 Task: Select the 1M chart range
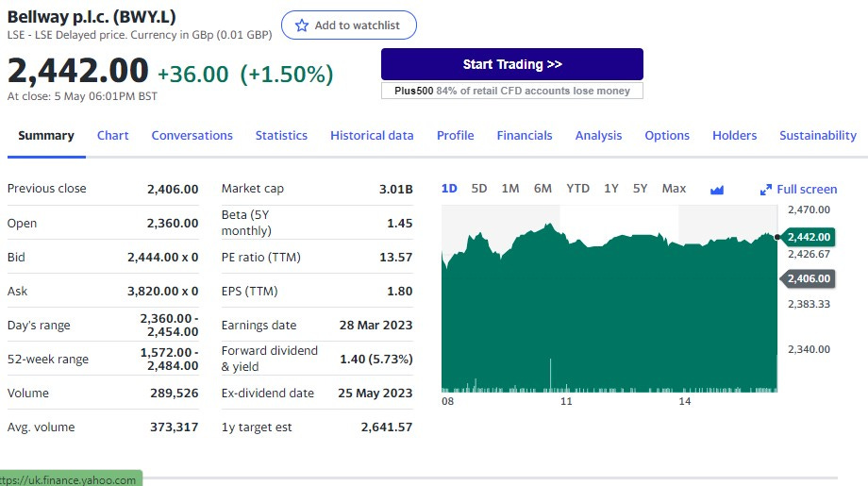pos(510,189)
